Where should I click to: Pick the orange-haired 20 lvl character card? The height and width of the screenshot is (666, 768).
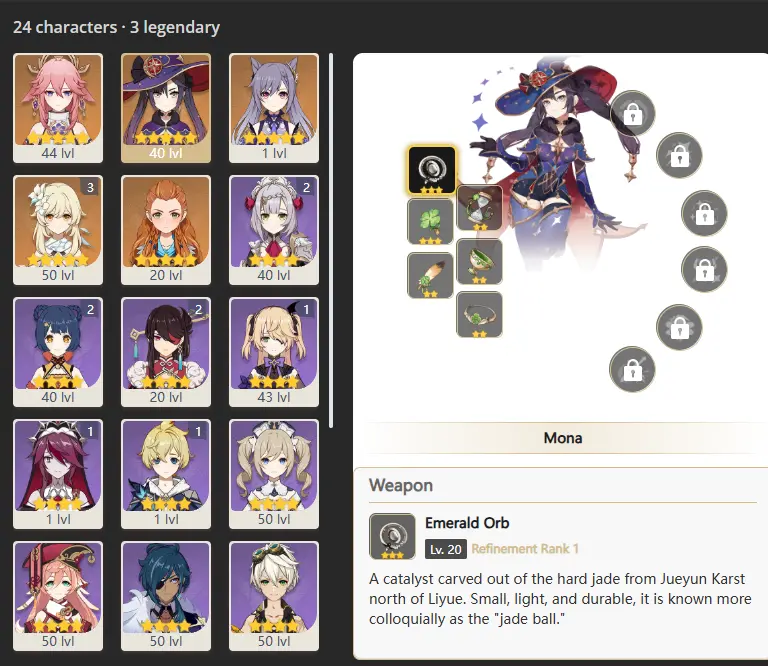click(x=166, y=230)
